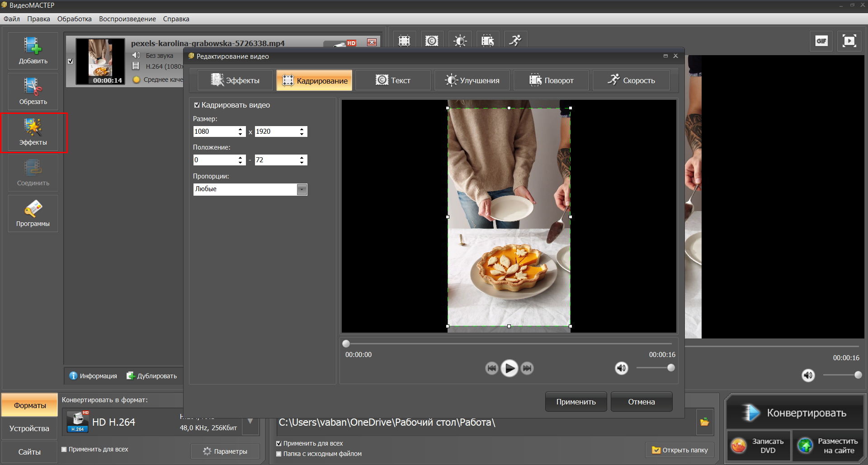This screenshot has height=465, width=868.
Task: Switch to the Текст tab
Action: point(393,80)
